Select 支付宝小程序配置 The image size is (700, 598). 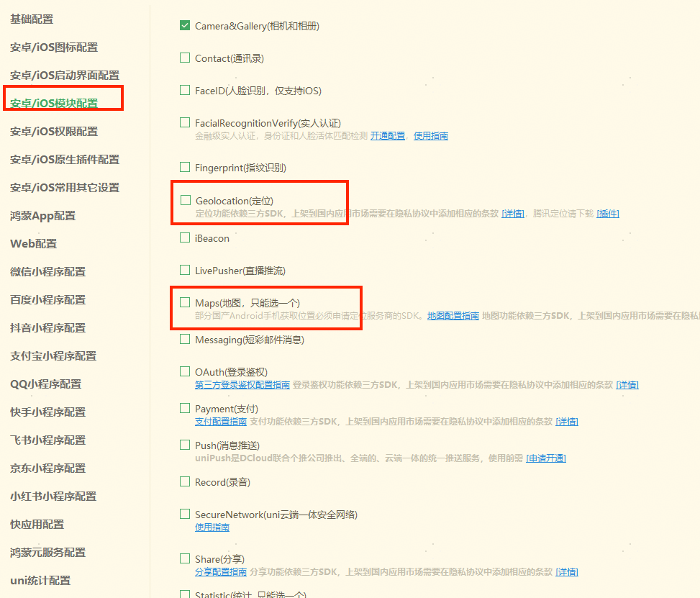tap(53, 356)
